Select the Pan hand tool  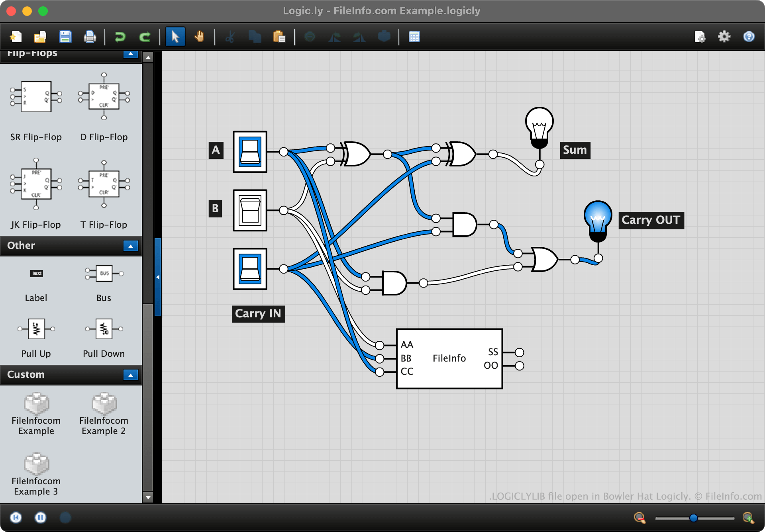point(199,37)
